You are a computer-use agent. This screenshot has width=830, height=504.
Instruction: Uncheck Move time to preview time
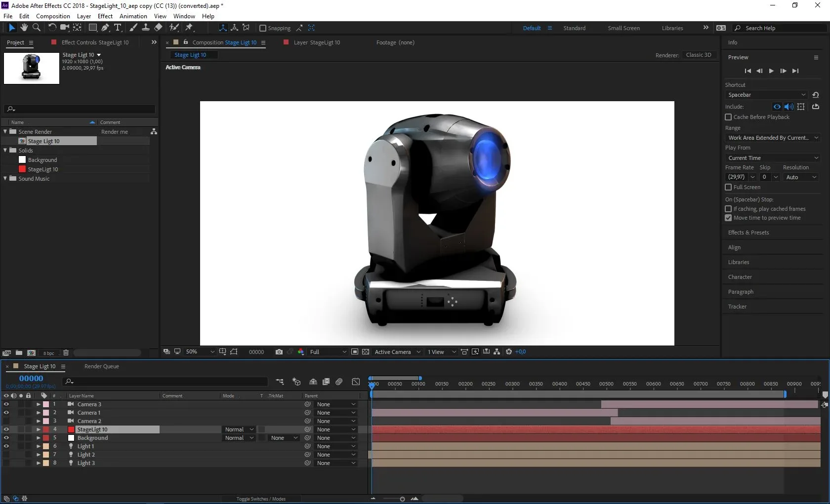[x=728, y=218]
